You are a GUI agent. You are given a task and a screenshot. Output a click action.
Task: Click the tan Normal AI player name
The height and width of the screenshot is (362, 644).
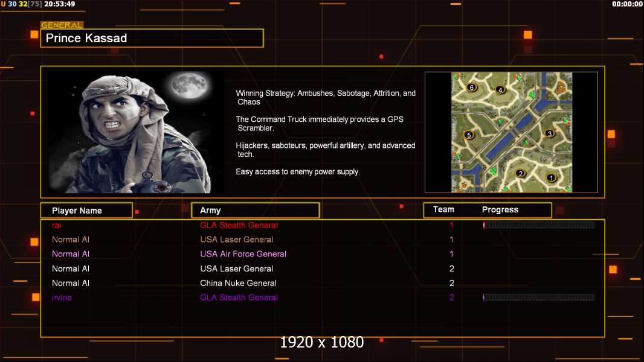point(71,240)
